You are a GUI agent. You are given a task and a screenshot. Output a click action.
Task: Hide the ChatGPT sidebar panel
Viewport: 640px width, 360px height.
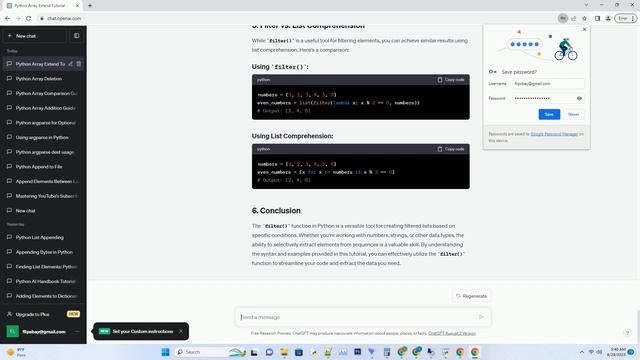[76, 36]
